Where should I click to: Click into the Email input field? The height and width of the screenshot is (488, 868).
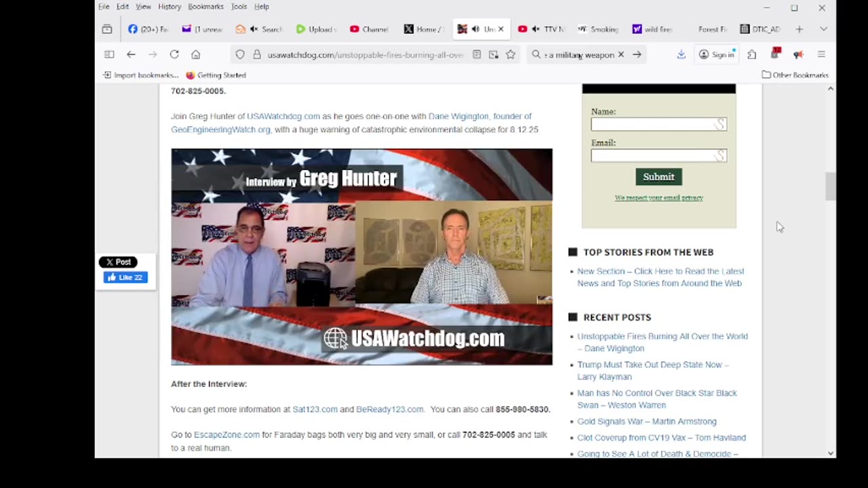[x=658, y=155]
